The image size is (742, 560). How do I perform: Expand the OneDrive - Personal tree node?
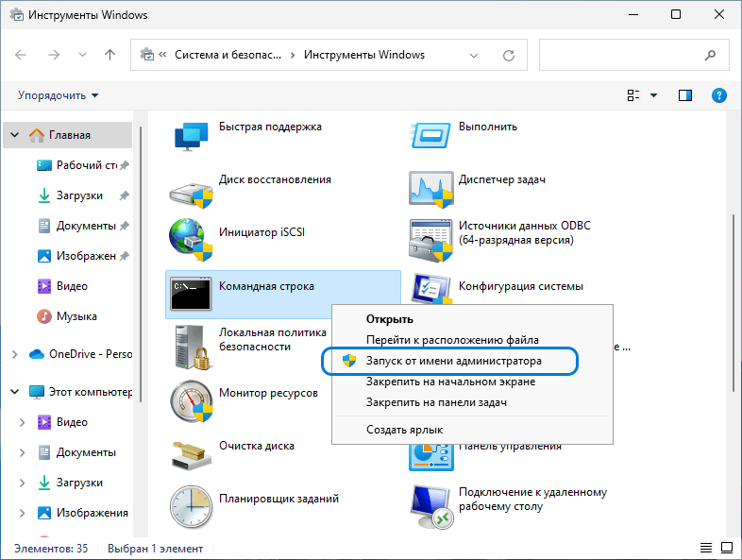(15, 354)
